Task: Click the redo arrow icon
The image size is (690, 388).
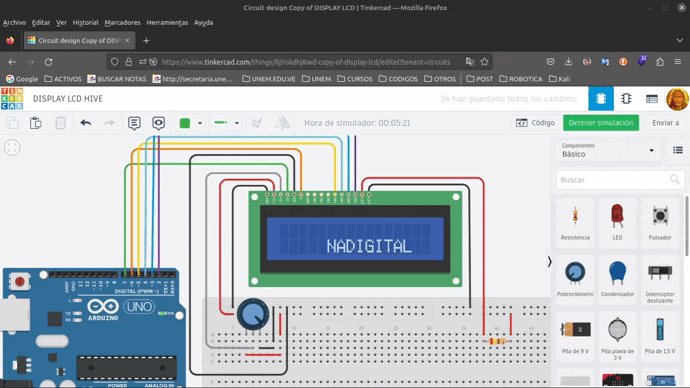Action: pos(109,123)
